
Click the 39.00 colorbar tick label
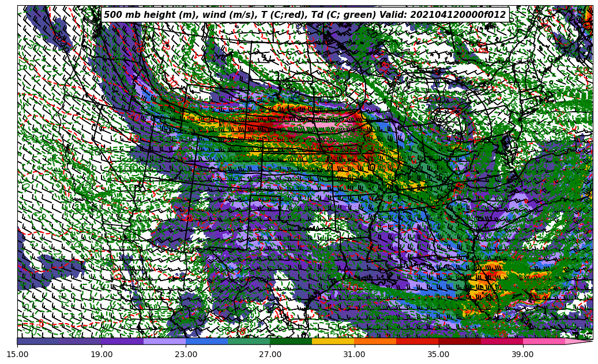click(522, 354)
